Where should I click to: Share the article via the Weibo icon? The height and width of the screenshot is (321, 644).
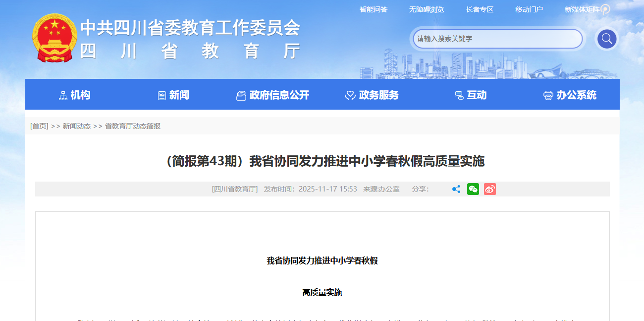coord(489,189)
